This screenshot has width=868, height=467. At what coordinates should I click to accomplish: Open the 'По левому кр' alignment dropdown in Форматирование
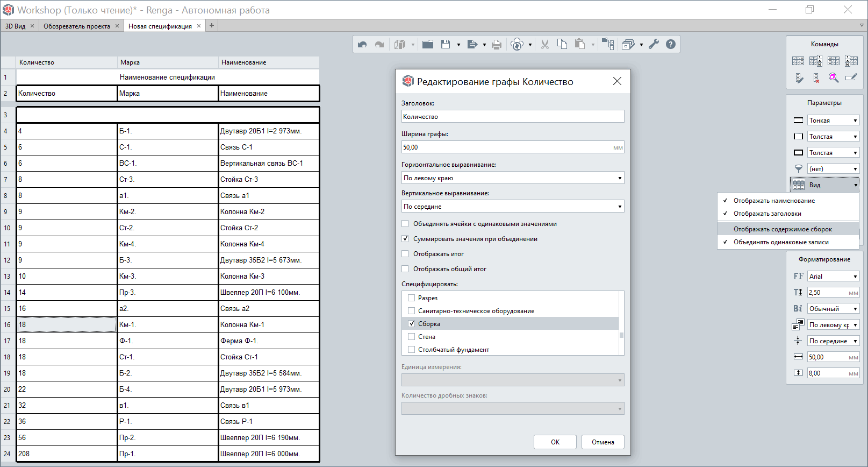(x=833, y=325)
